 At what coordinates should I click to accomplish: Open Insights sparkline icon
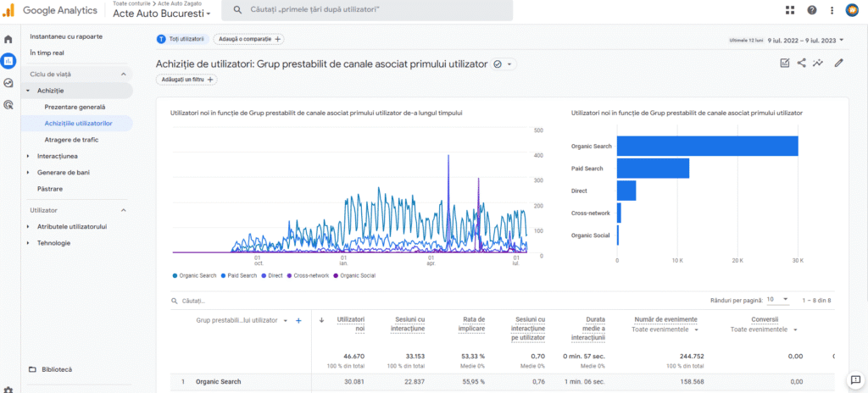pos(819,63)
